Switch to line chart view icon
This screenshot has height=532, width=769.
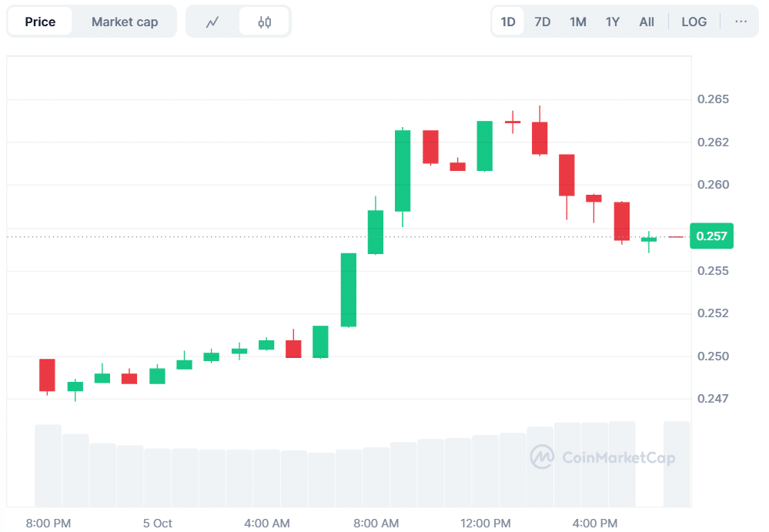click(212, 22)
